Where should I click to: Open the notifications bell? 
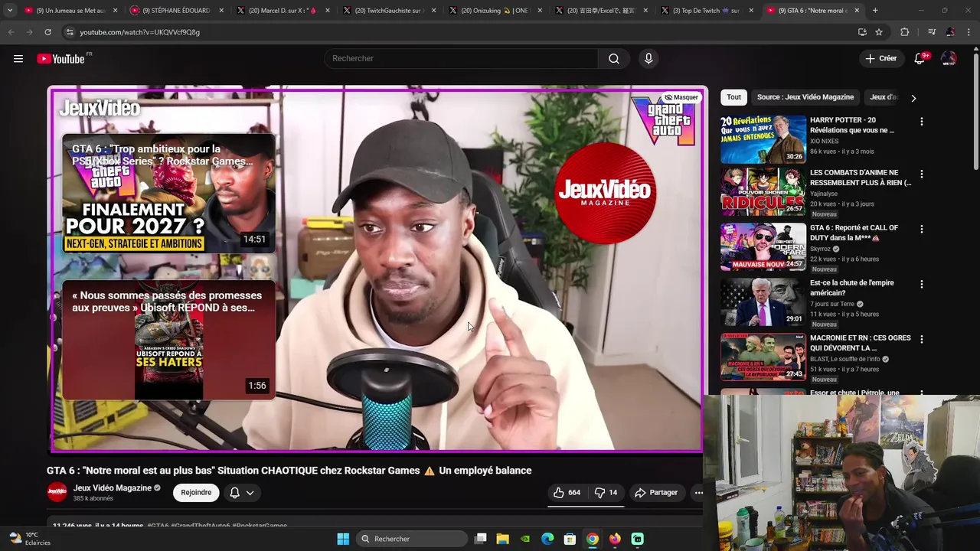click(920, 58)
